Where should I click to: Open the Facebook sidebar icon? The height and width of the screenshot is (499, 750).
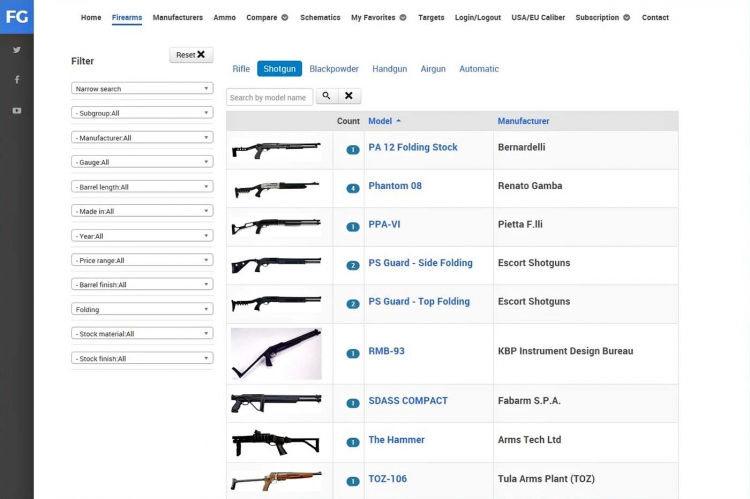17,79
